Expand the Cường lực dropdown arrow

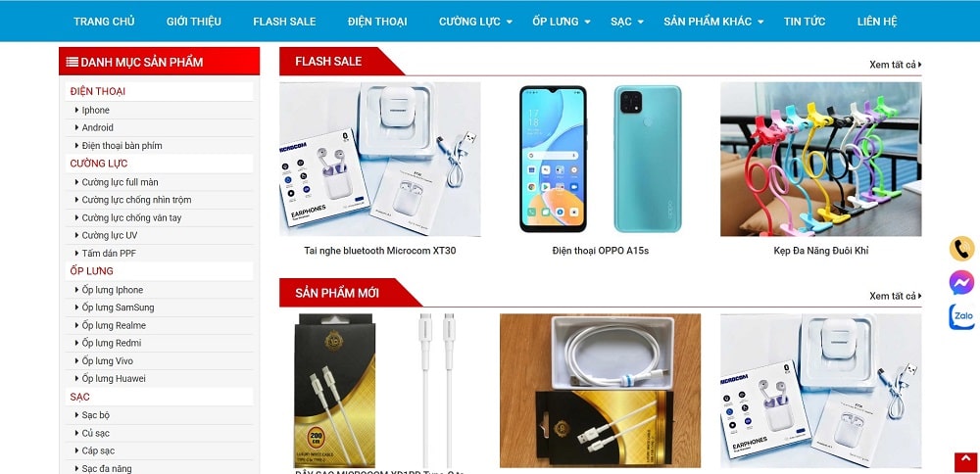point(510,22)
